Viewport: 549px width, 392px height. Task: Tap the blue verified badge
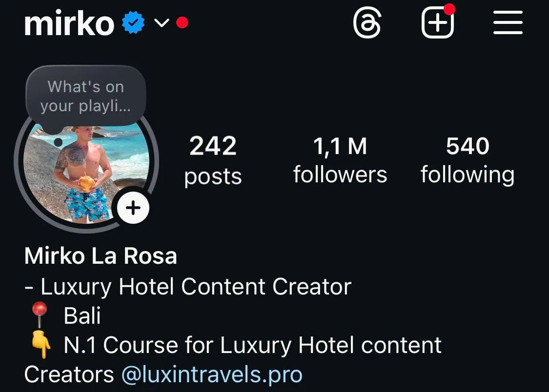(133, 23)
